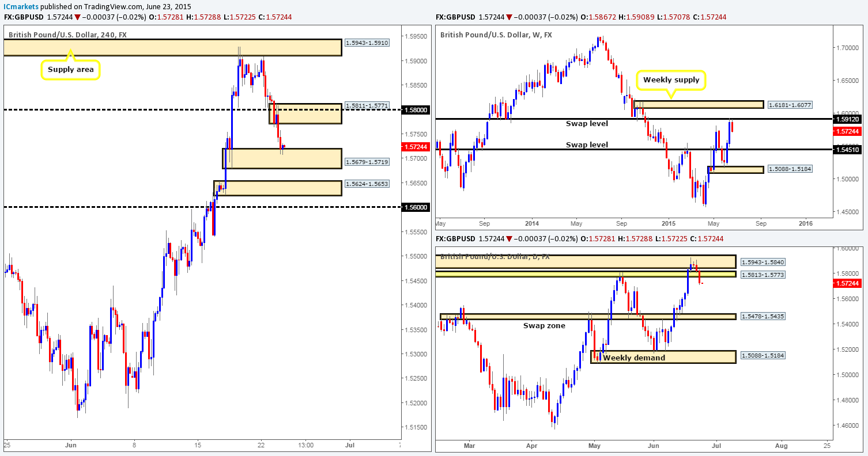The image size is (868, 456).
Task: Click the black 1.54510 price tag
Action: coord(848,149)
